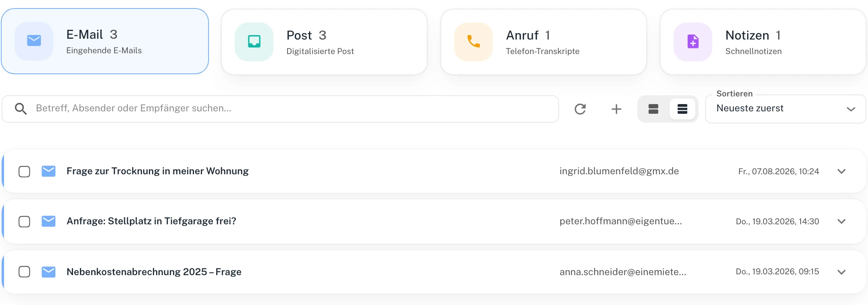Switch to the two-row card view icon
This screenshot has height=305, width=868.
[653, 109]
